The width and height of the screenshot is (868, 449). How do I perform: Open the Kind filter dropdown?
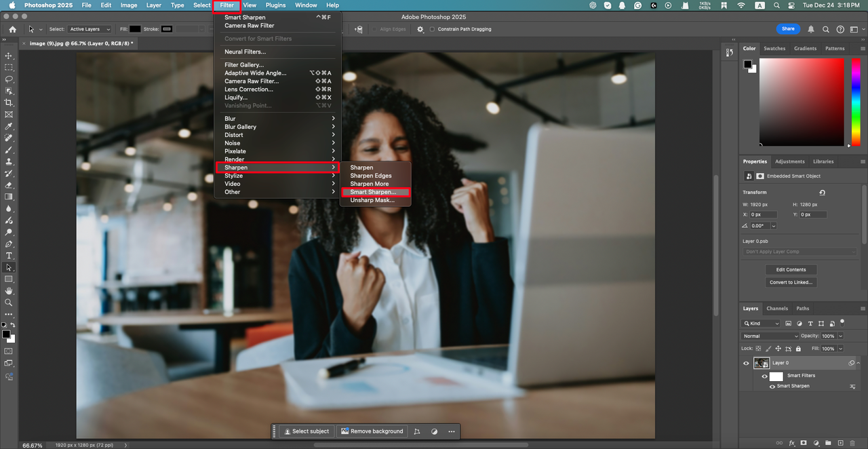pyautogui.click(x=761, y=324)
